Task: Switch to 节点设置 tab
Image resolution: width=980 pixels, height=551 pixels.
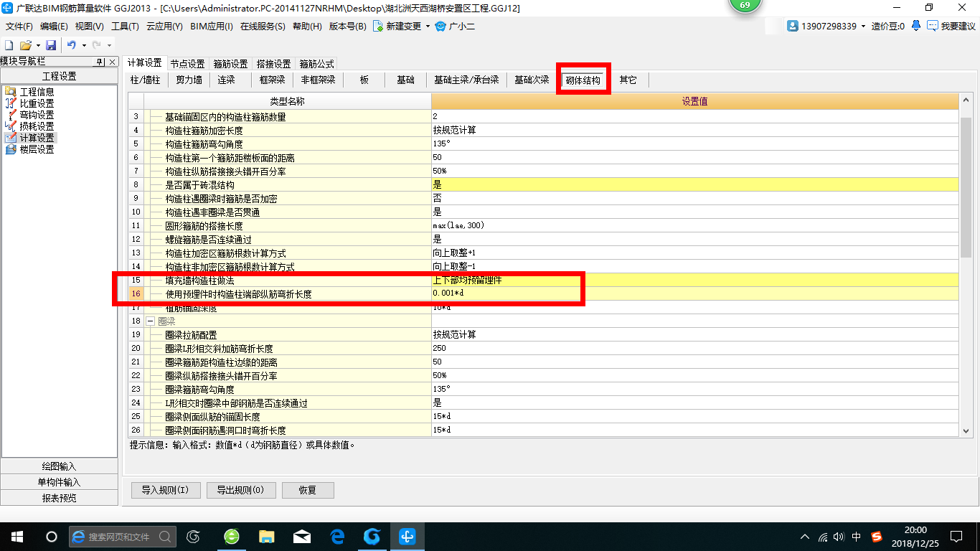Action: point(187,64)
